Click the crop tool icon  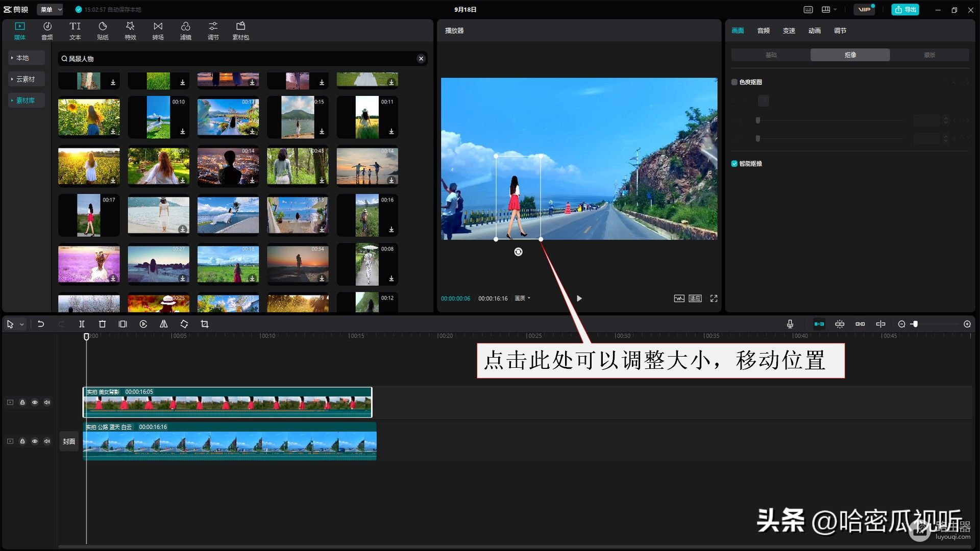(205, 324)
